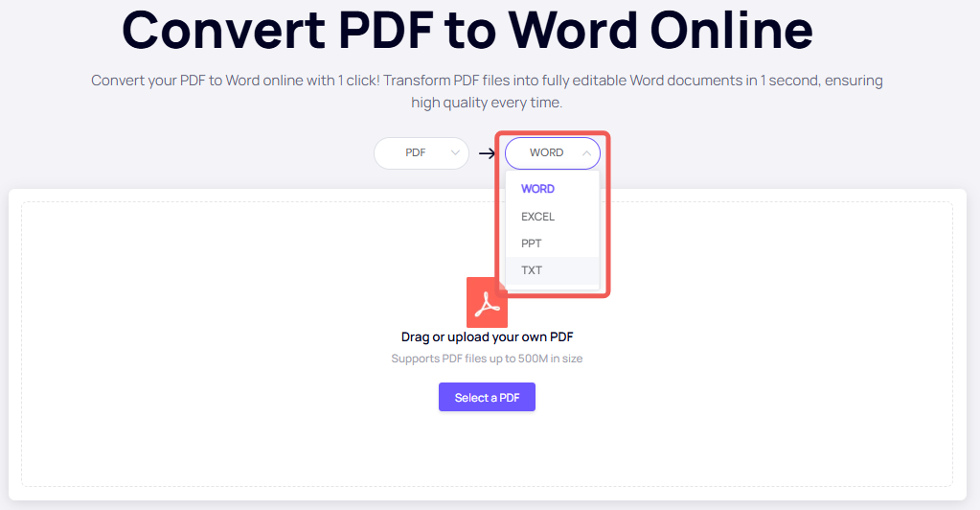Click 'Drag or upload your own PDF' text
The width and height of the screenshot is (980, 510).
tap(487, 337)
